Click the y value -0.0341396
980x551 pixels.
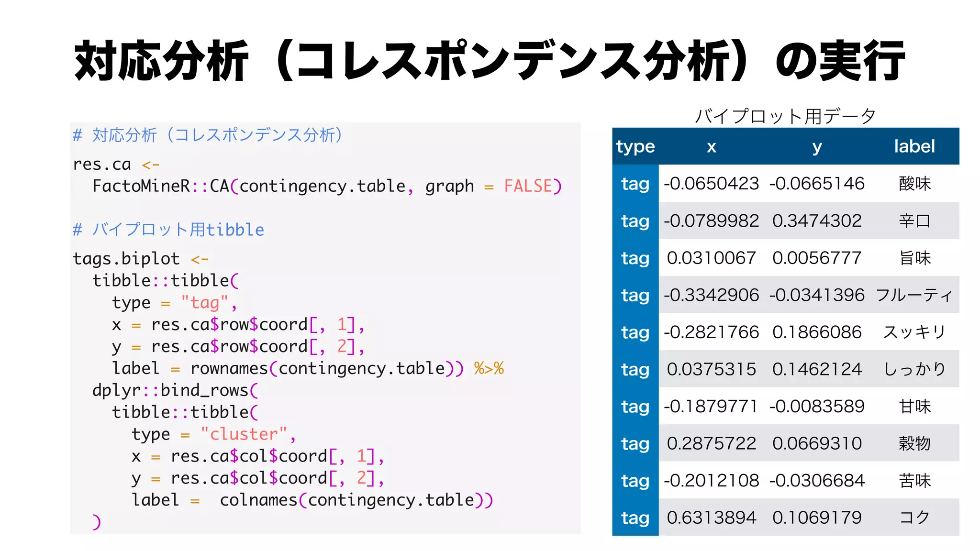pos(817,295)
